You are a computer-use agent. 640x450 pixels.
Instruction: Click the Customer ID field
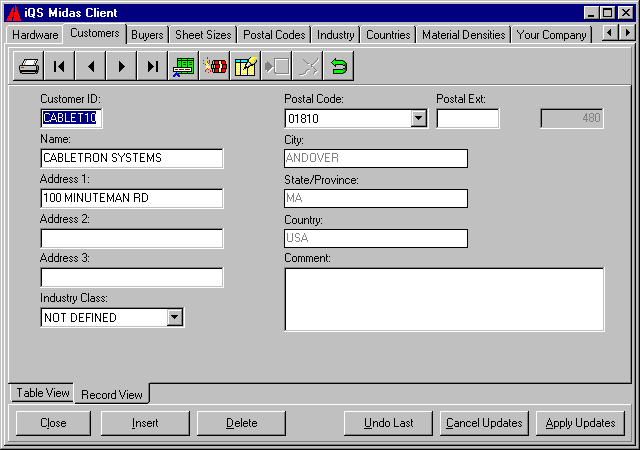pyautogui.click(x=71, y=118)
